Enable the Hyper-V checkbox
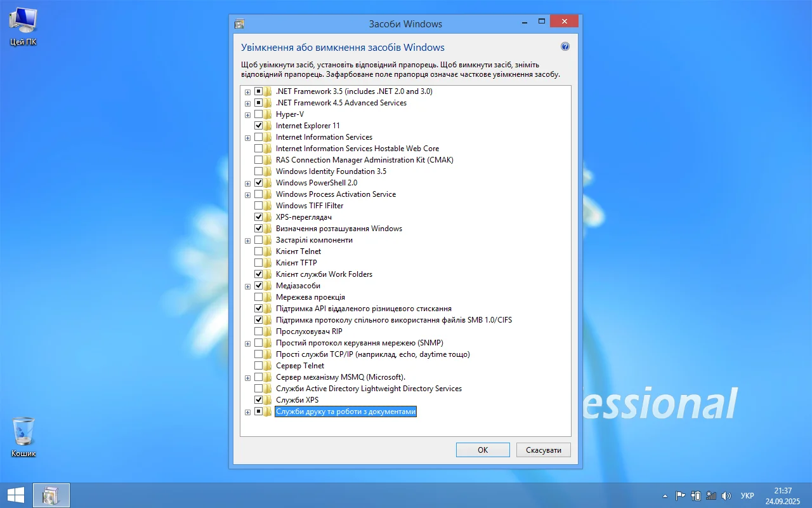The height and width of the screenshot is (508, 812). pos(258,114)
